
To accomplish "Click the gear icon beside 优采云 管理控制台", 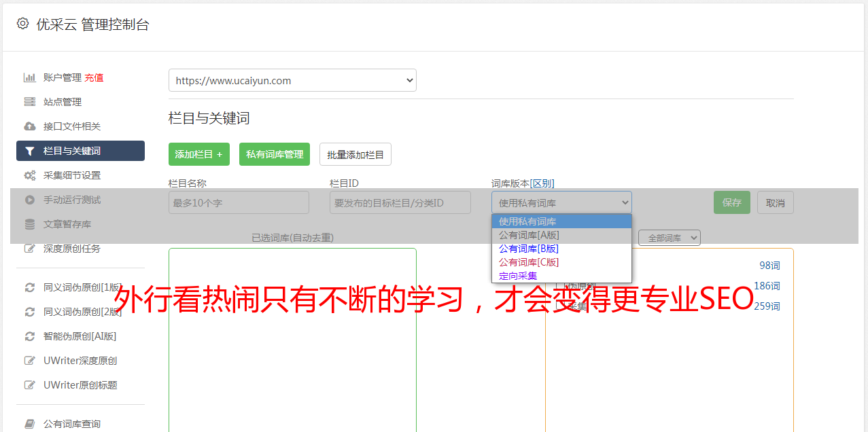I will 22,24.
